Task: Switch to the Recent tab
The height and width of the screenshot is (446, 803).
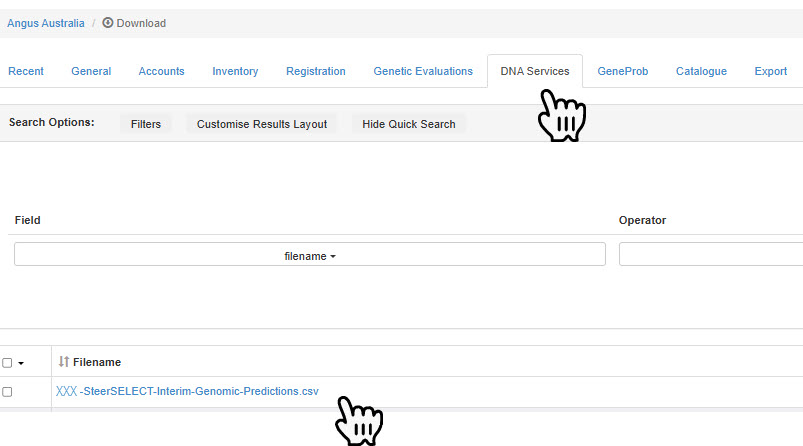Action: (x=26, y=71)
